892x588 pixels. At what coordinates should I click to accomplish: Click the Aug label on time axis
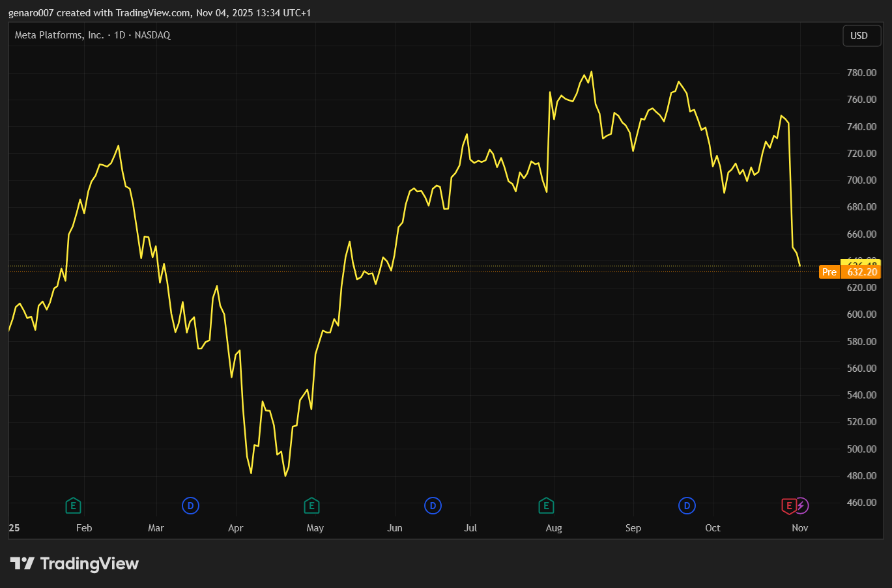[x=554, y=528]
